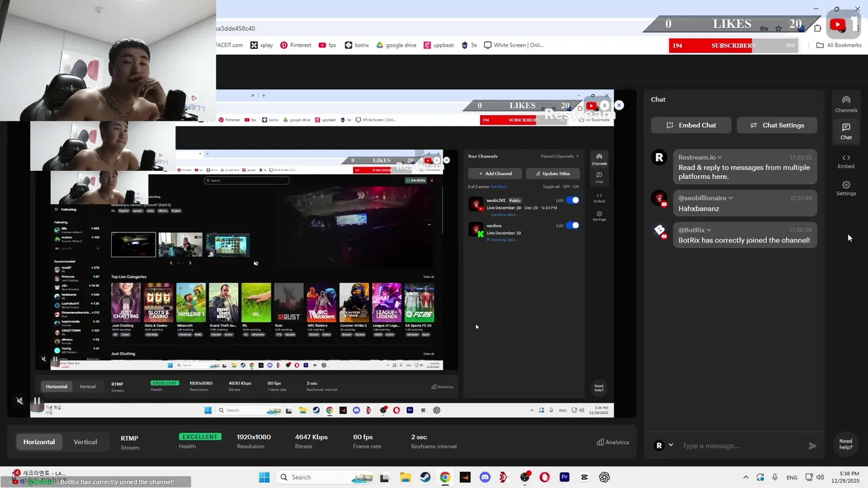Open the Embed panel icon in the right sidebar
The width and height of the screenshot is (868, 488).
point(846,161)
